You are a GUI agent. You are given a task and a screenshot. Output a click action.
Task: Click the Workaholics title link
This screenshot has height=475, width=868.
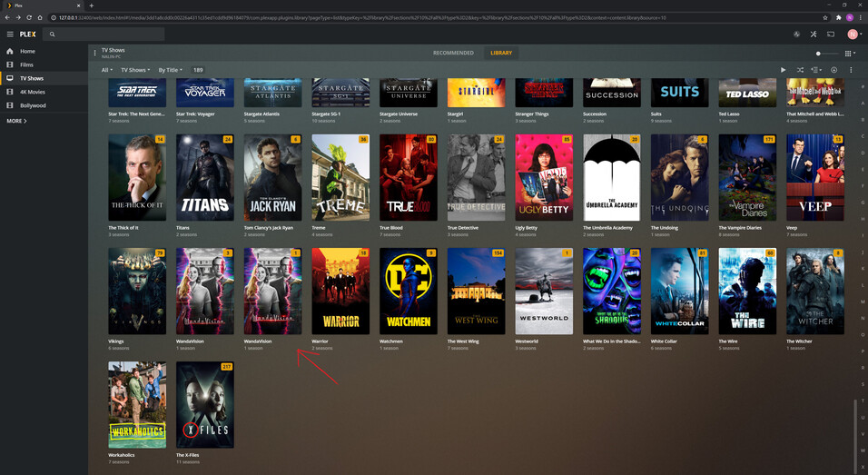point(122,455)
